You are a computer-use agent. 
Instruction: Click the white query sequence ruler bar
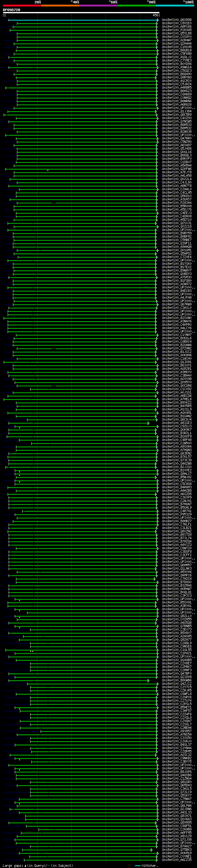click(x=81, y=13)
